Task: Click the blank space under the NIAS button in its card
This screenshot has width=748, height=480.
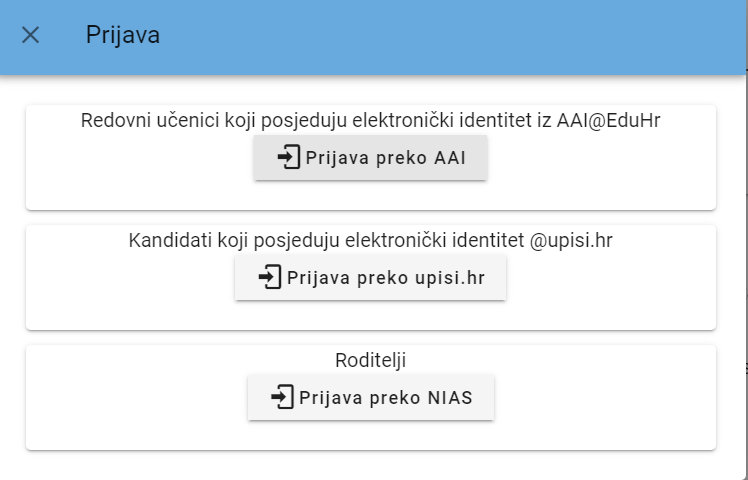Action: pyautogui.click(x=371, y=434)
